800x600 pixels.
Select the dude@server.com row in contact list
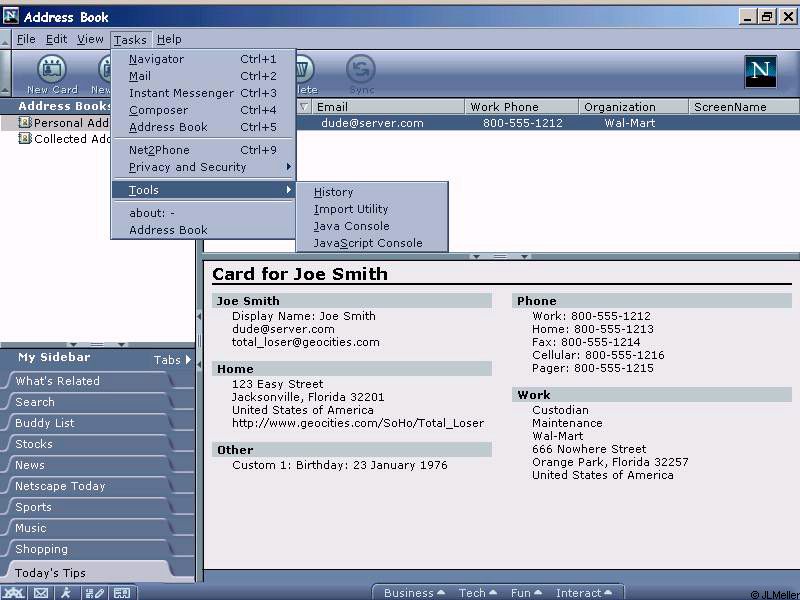(x=547, y=123)
